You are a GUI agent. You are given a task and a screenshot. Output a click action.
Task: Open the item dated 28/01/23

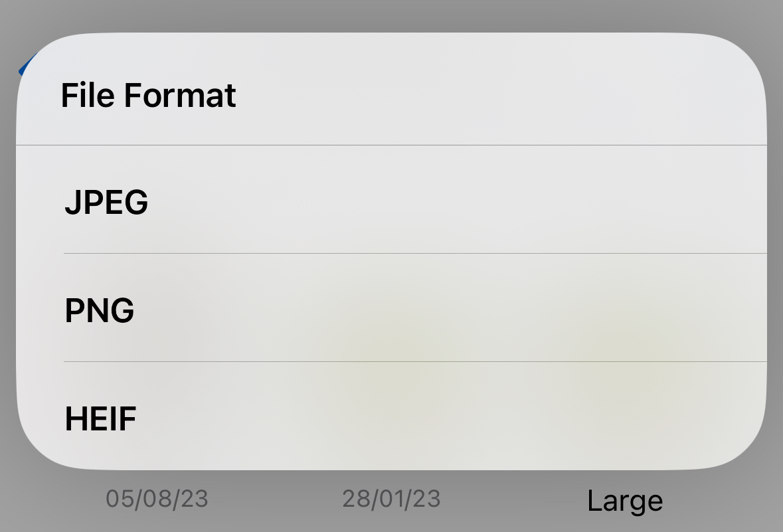point(392,499)
